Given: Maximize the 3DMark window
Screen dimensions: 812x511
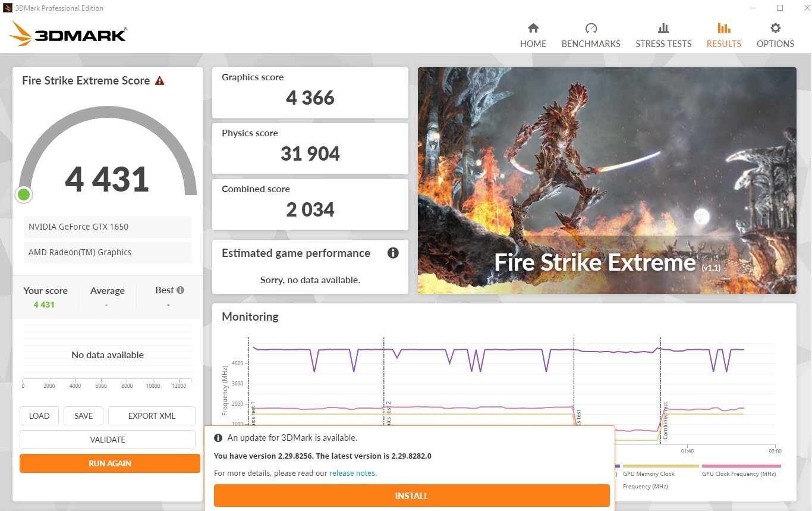Looking at the screenshot, I should 780,8.
